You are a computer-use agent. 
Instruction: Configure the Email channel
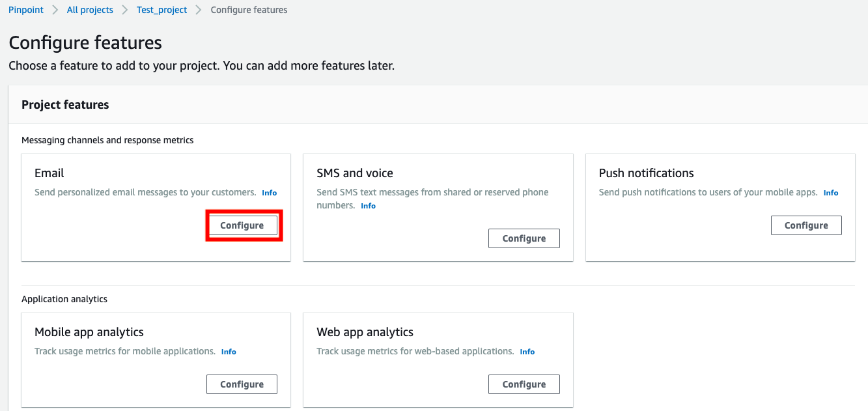pos(242,225)
